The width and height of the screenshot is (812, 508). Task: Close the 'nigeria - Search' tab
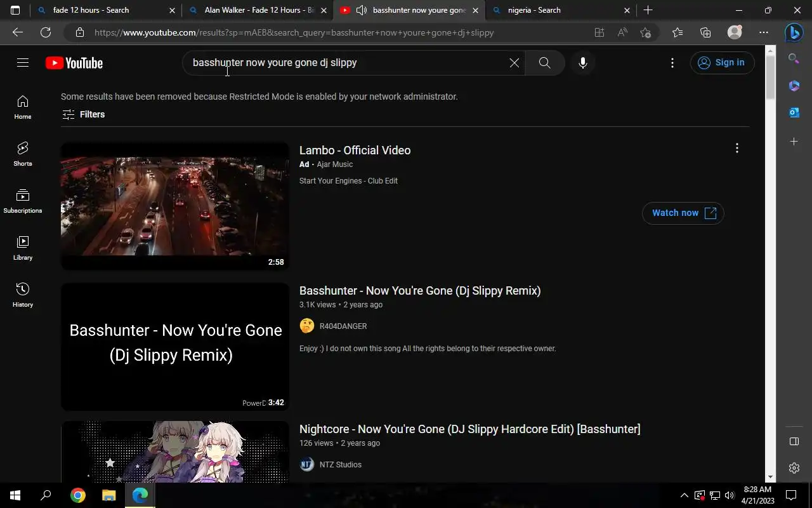click(627, 10)
